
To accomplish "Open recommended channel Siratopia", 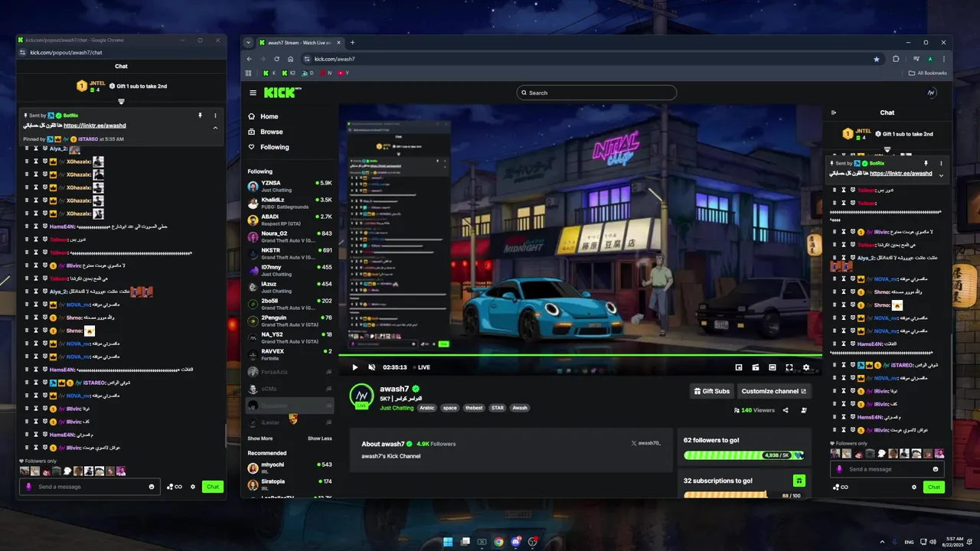I will pyautogui.click(x=289, y=484).
